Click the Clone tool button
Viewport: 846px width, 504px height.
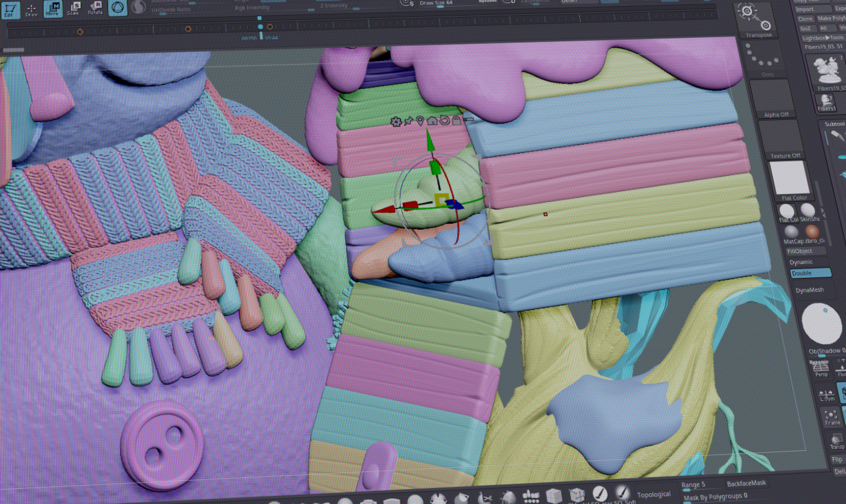(x=805, y=19)
